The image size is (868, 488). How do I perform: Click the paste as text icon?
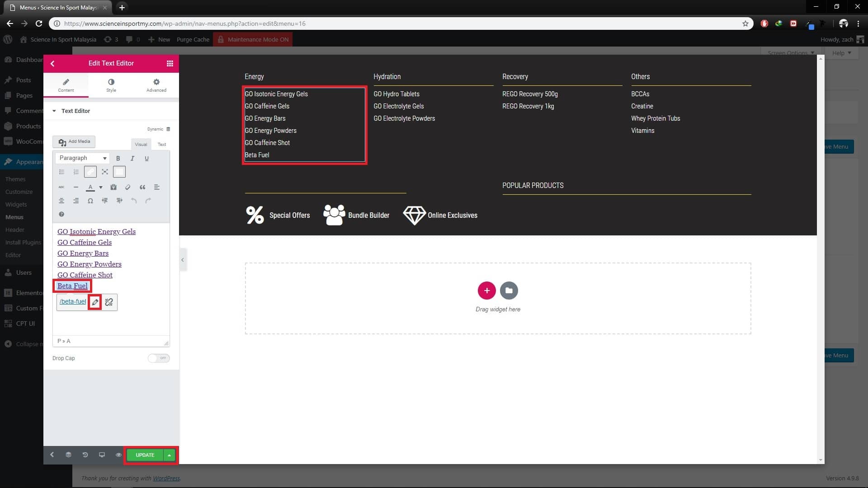tap(113, 187)
